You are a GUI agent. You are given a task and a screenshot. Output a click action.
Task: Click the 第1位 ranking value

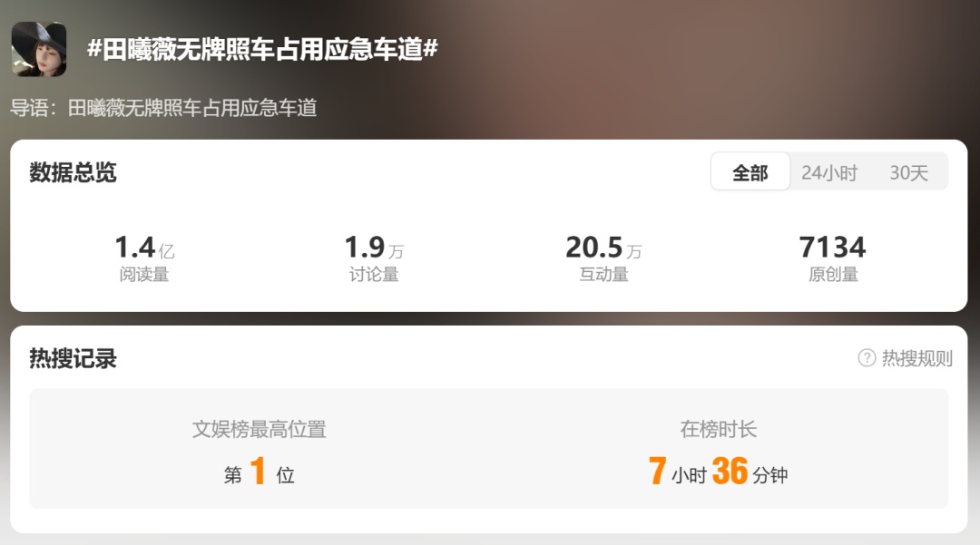[259, 472]
